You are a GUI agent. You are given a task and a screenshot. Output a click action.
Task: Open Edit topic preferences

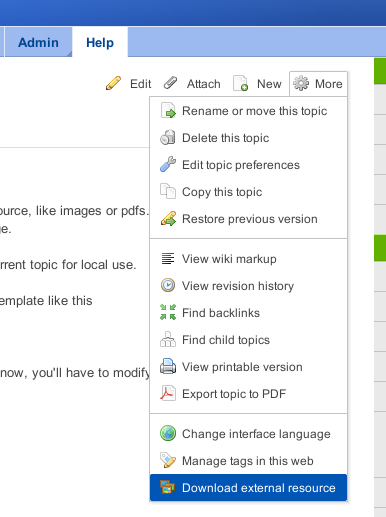[248, 165]
